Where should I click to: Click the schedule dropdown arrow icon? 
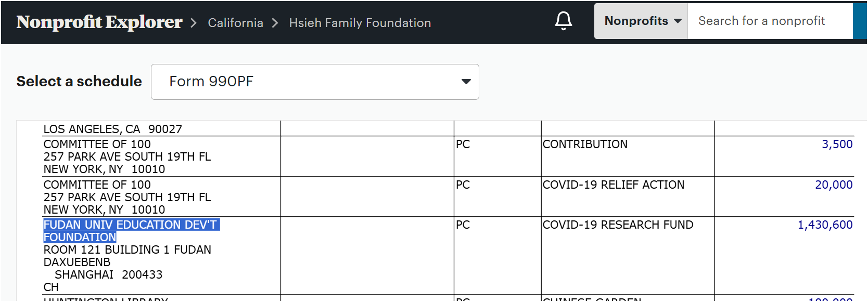click(x=466, y=82)
